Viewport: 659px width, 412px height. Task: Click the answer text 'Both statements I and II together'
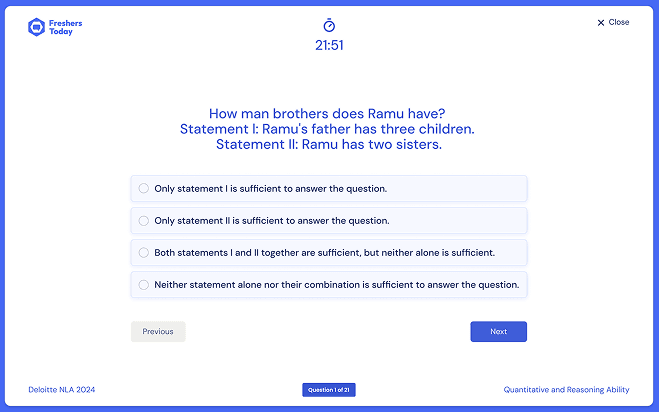click(324, 252)
